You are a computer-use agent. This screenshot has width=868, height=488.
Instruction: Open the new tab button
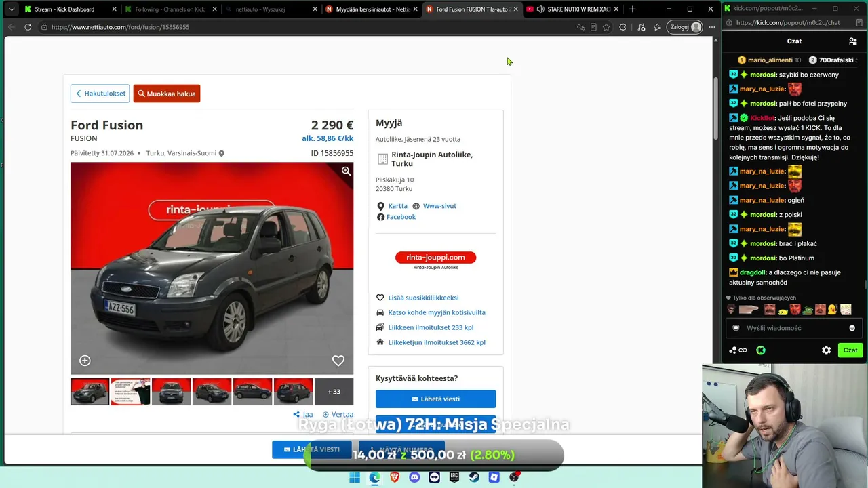[x=632, y=9]
